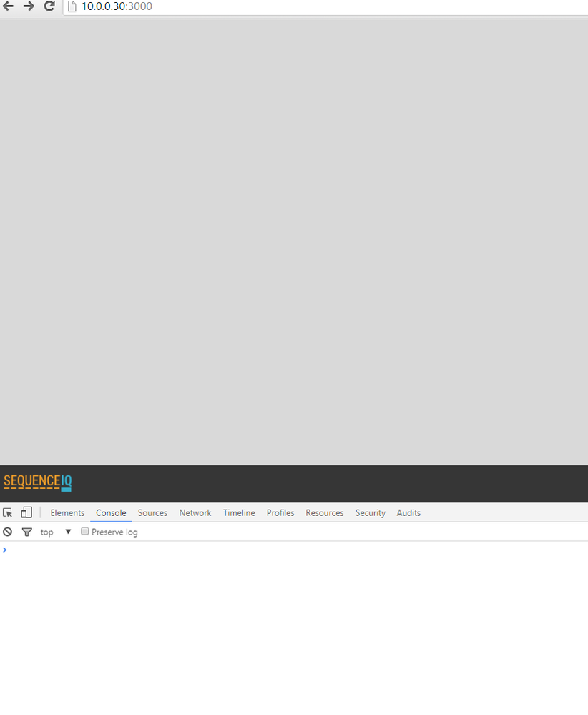Switch to the Timeline tab
The width and height of the screenshot is (588, 715).
(x=239, y=512)
